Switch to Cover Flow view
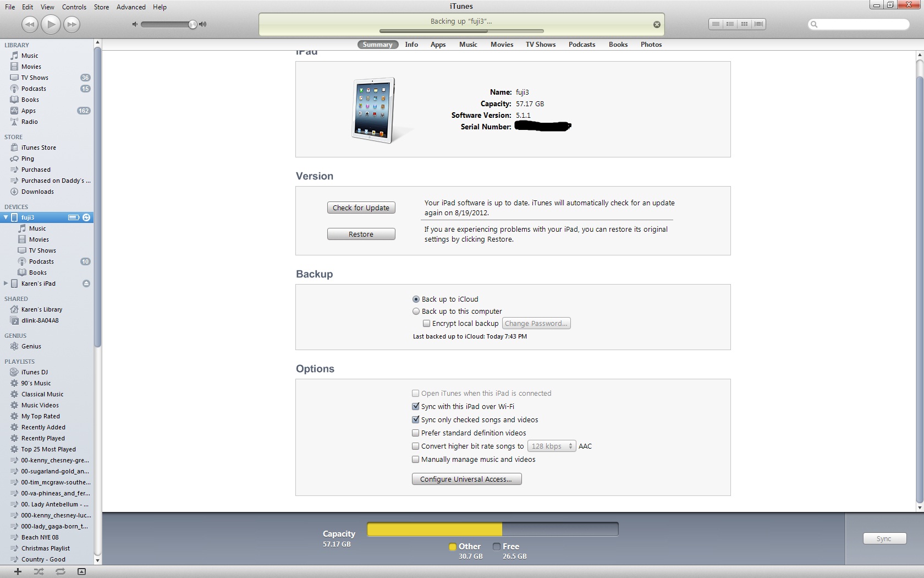The height and width of the screenshot is (578, 924). click(759, 24)
